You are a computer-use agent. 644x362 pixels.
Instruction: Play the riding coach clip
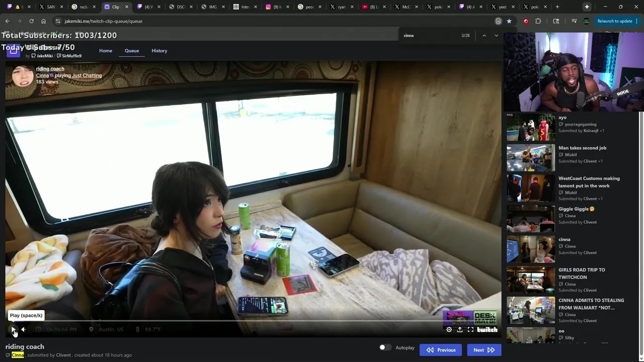(x=14, y=329)
